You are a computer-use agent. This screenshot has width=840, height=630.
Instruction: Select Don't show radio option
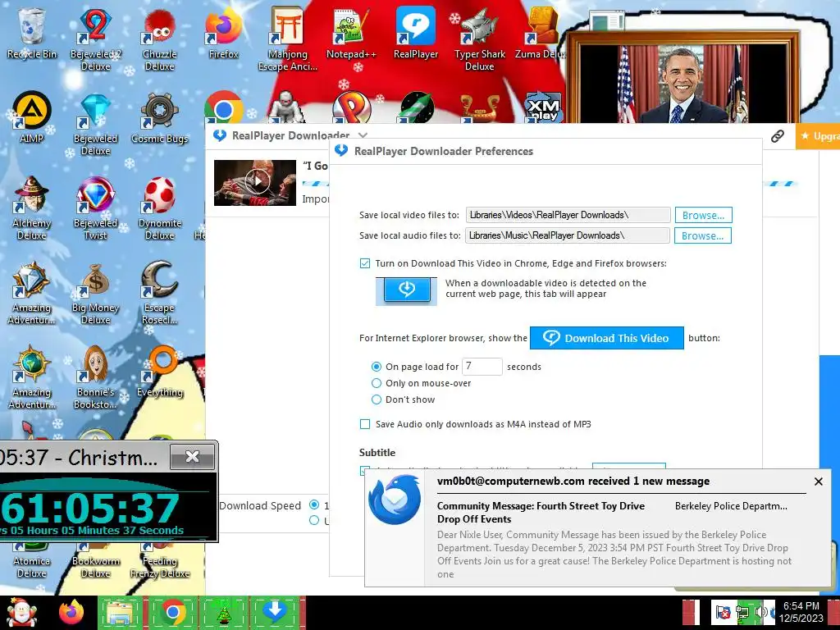point(376,399)
